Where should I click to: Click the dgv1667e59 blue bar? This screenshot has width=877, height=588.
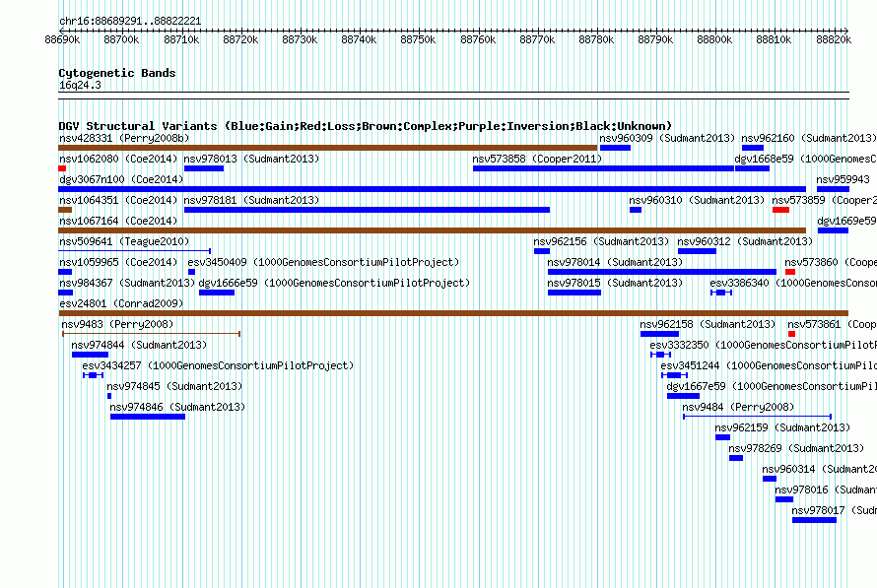tap(684, 396)
